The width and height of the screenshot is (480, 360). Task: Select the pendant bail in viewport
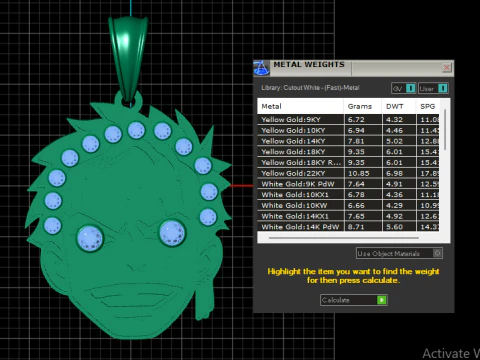tap(128, 58)
